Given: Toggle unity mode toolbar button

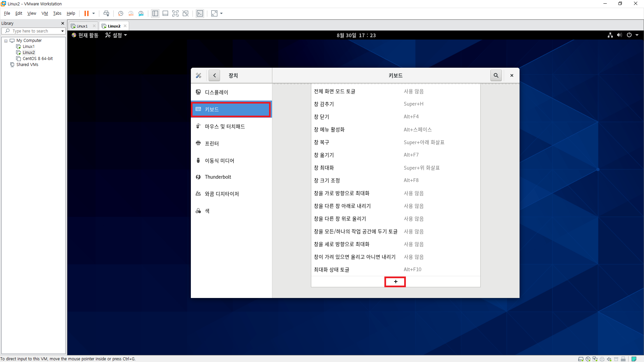Looking at the screenshot, I should point(185,13).
